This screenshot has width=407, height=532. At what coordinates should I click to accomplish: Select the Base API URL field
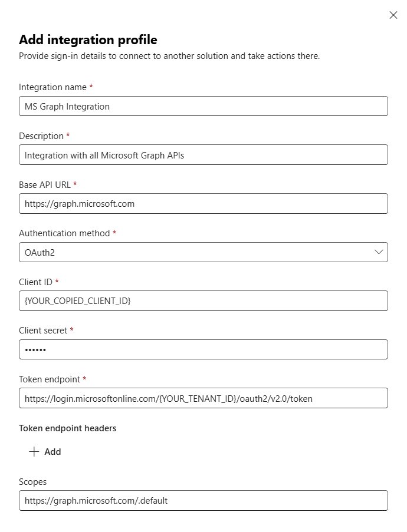(203, 203)
